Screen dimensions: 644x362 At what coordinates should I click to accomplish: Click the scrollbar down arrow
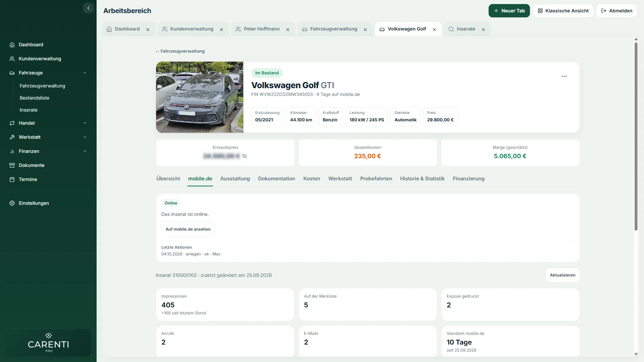(x=636, y=354)
